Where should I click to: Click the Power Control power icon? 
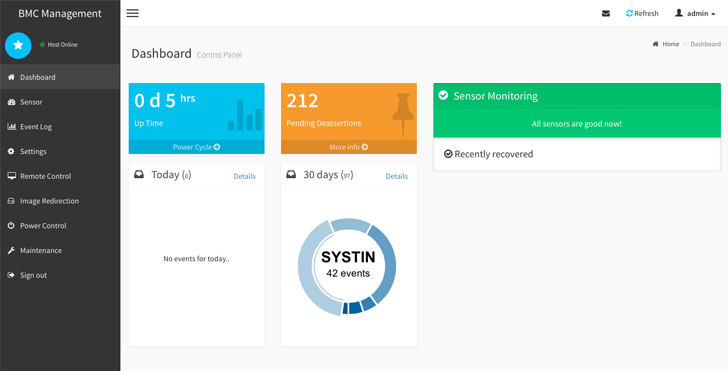pos(11,226)
